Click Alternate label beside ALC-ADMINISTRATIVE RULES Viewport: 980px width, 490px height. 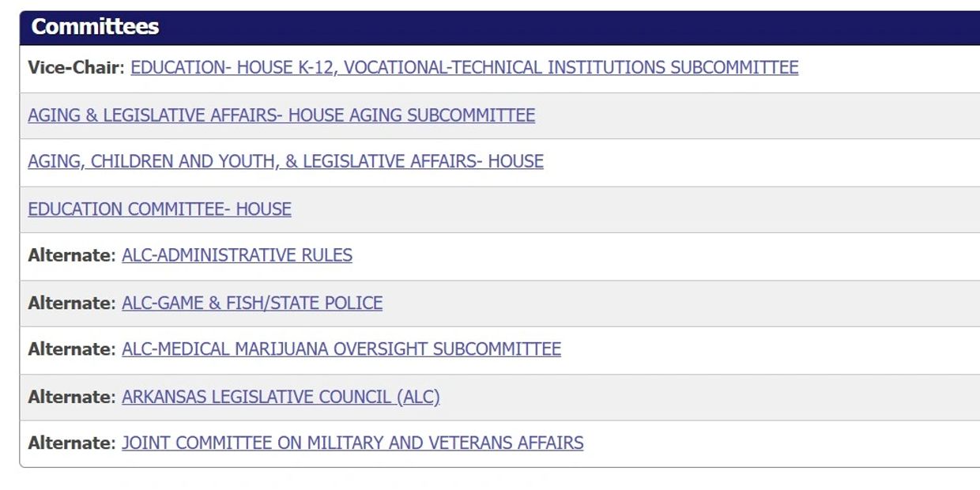[x=71, y=255]
